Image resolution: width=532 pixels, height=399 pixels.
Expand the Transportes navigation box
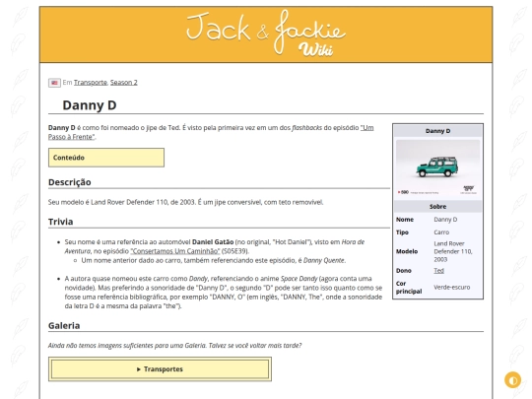coord(160,368)
